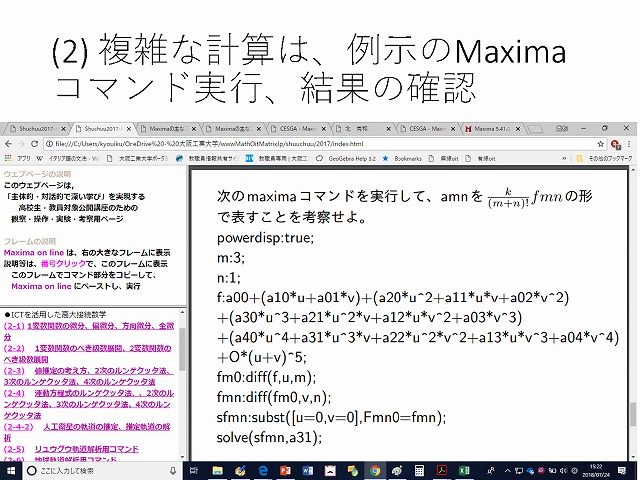The image size is (640, 480).
Task: Show hidden system tray icons
Action: coord(507,471)
